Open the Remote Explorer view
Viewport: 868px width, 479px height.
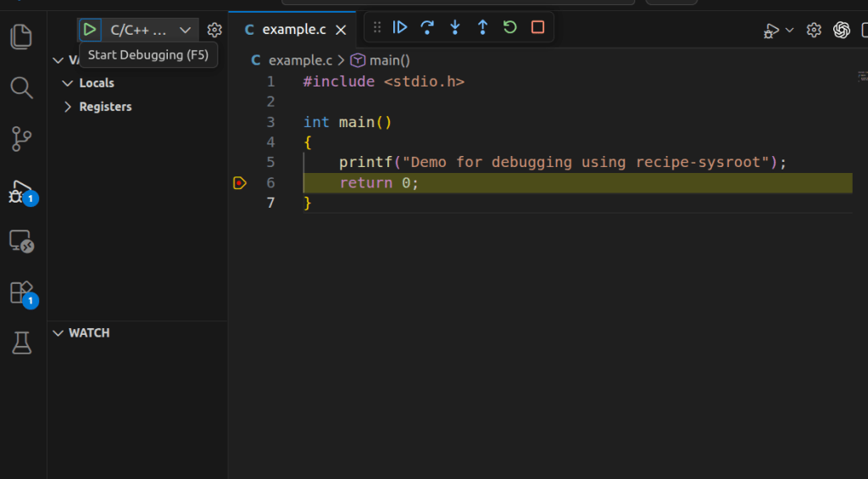pos(22,242)
